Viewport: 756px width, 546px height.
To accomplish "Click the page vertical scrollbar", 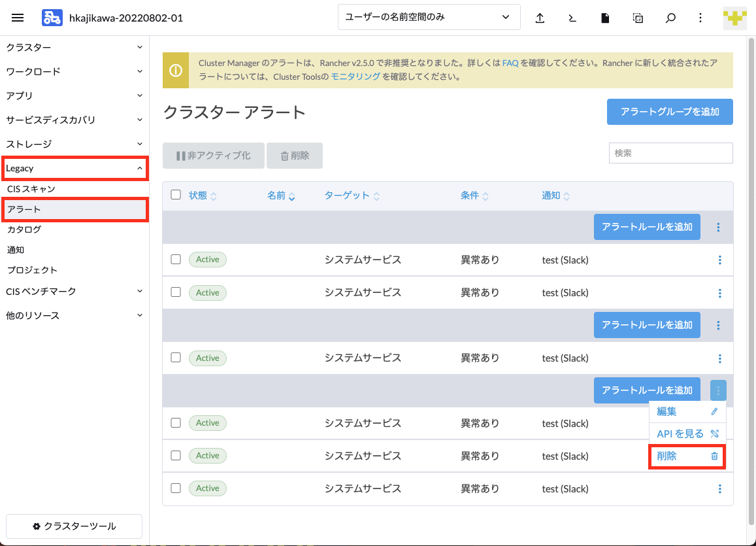I will click(x=751, y=280).
